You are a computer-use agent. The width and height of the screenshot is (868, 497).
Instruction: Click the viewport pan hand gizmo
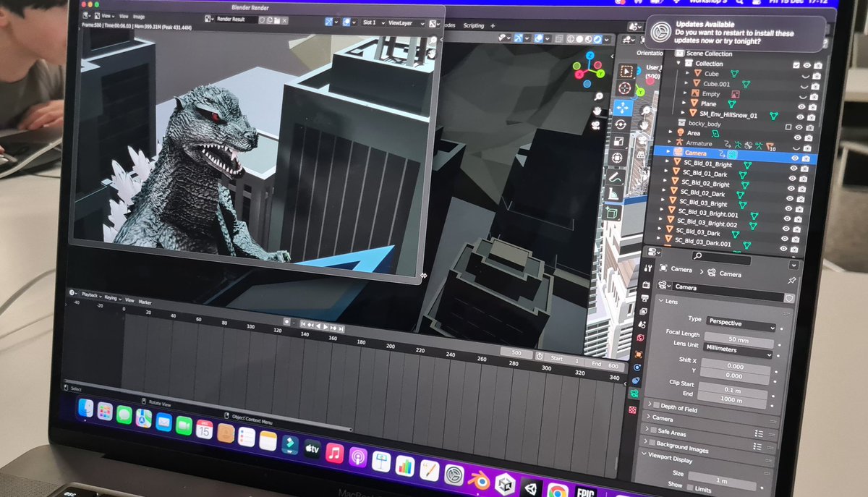point(597,111)
